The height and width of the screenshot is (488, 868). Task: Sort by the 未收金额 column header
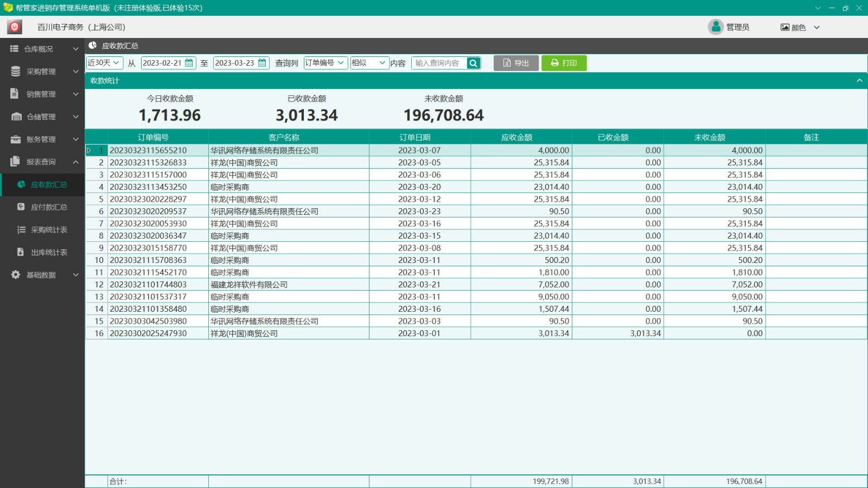tap(710, 137)
